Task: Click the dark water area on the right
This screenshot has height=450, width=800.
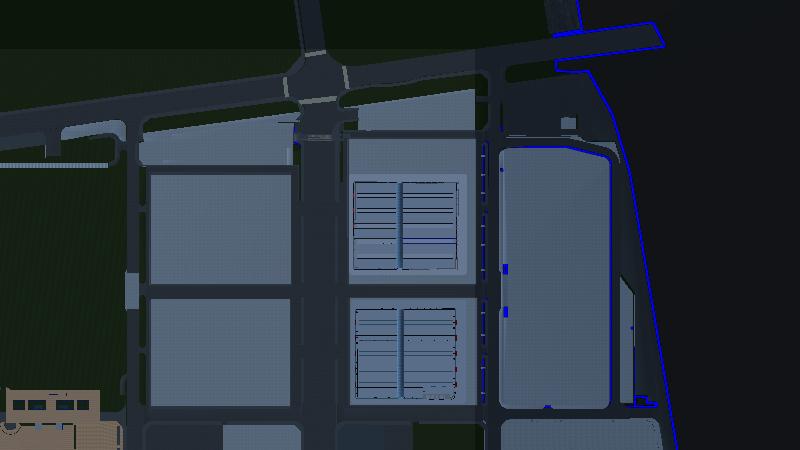Action: point(730,250)
